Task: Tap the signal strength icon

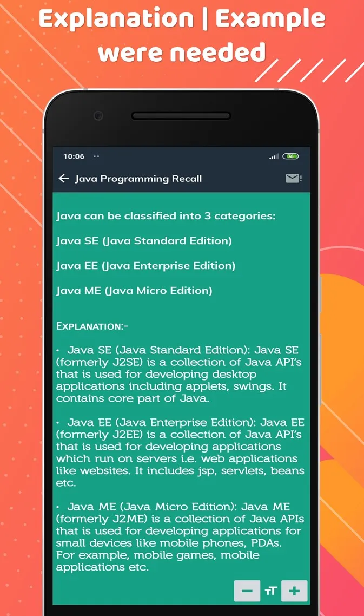Action: [274, 156]
